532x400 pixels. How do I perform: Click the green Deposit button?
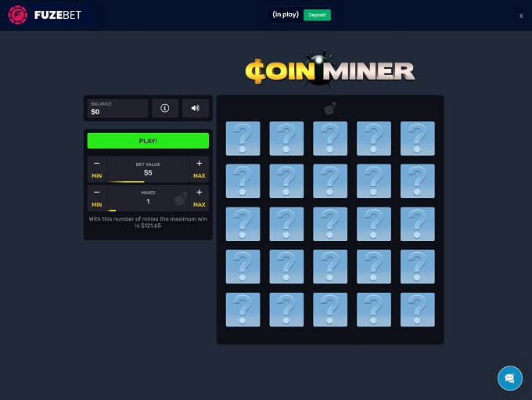click(317, 15)
